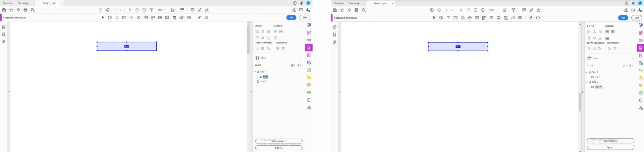Collapse Side 1 tree node in left window
This screenshot has width=644, height=152.
click(255, 72)
